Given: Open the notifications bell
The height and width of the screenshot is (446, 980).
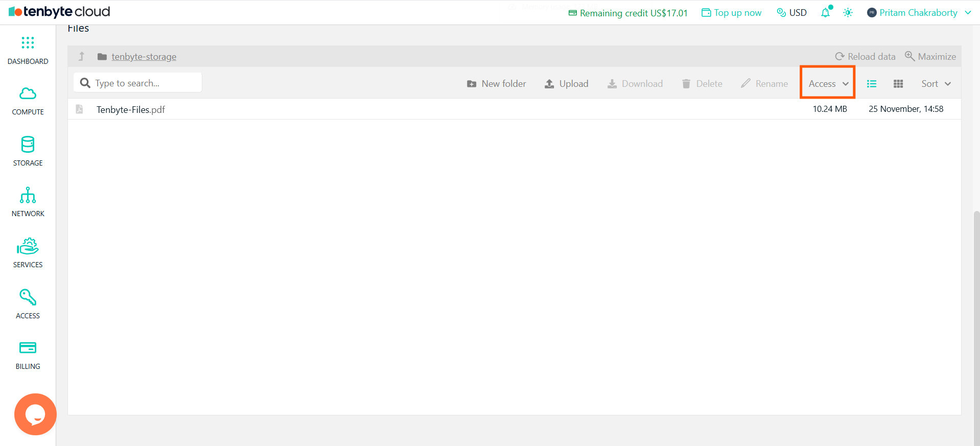Looking at the screenshot, I should point(826,12).
